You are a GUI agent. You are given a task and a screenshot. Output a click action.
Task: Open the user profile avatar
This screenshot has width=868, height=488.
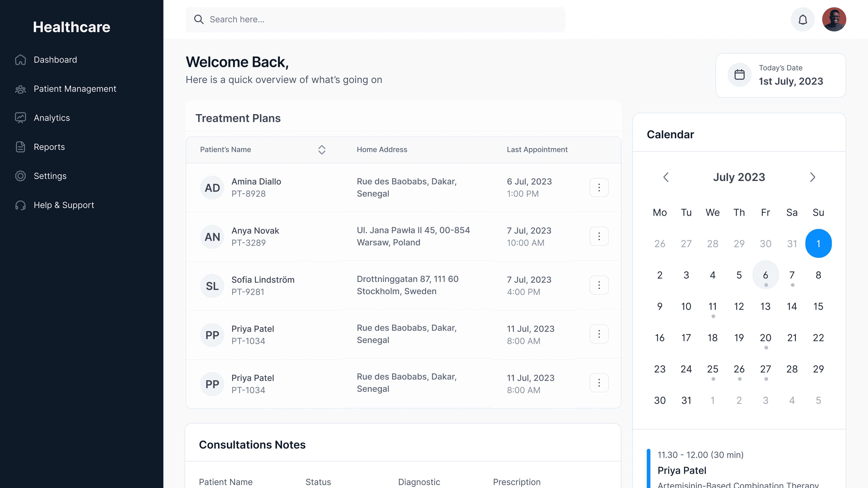click(x=834, y=19)
